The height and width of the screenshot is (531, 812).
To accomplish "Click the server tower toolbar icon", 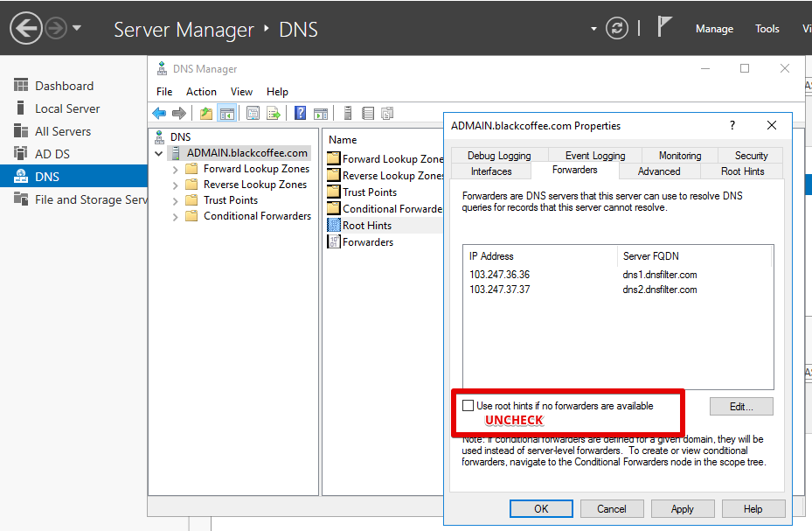I will (x=348, y=113).
